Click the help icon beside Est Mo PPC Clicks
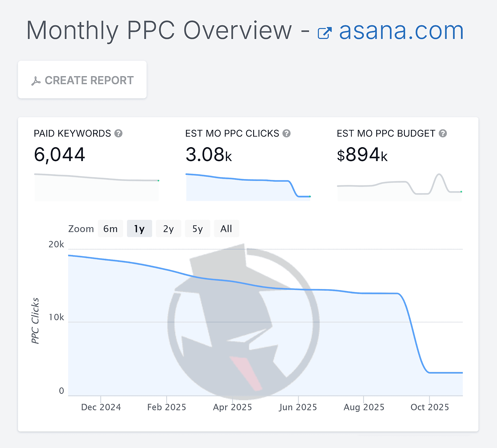497x448 pixels. coord(286,134)
